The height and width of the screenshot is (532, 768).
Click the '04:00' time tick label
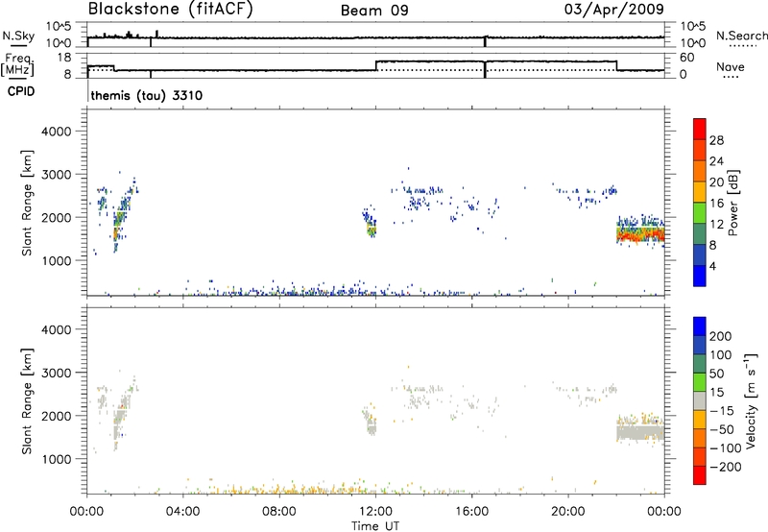[x=182, y=512]
